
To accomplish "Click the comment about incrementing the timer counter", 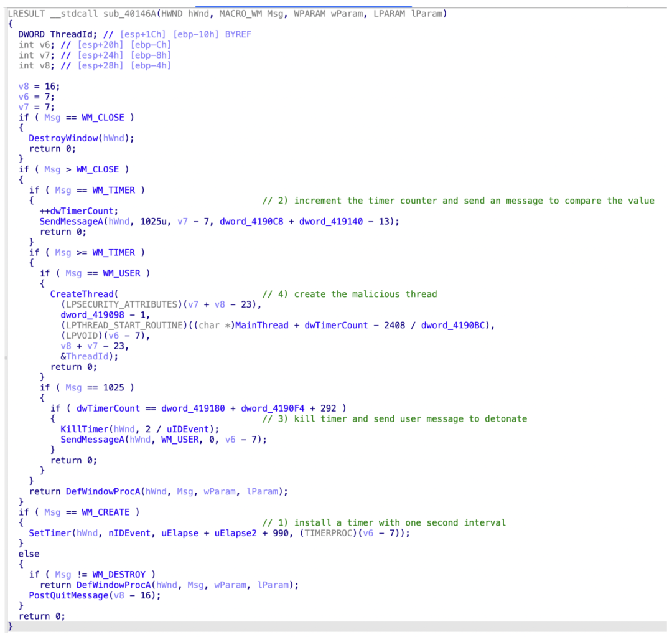I will pyautogui.click(x=458, y=201).
